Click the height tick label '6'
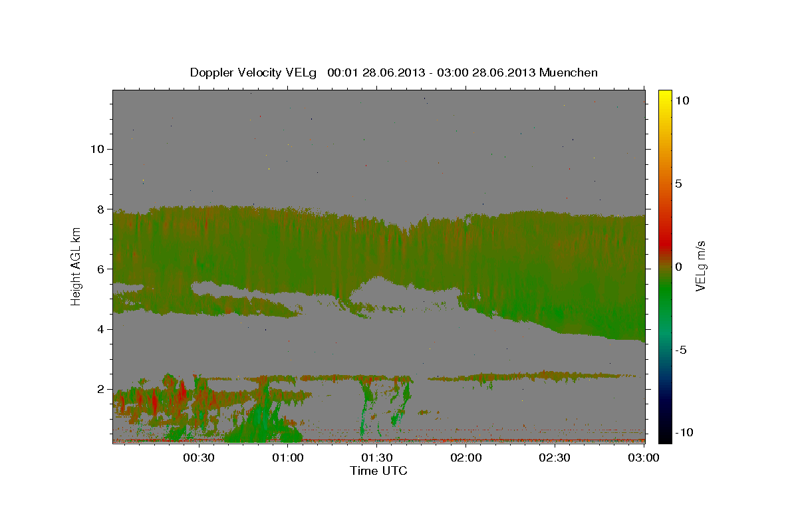 [100, 269]
